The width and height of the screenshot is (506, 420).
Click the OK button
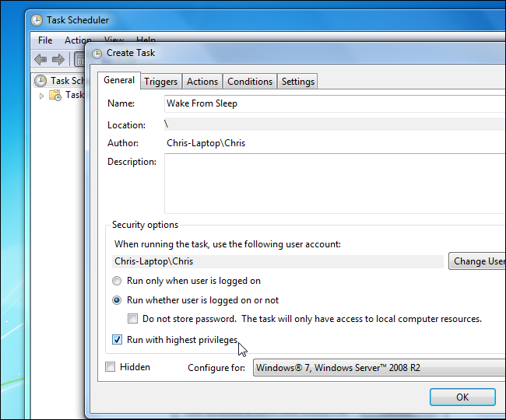[x=462, y=397]
